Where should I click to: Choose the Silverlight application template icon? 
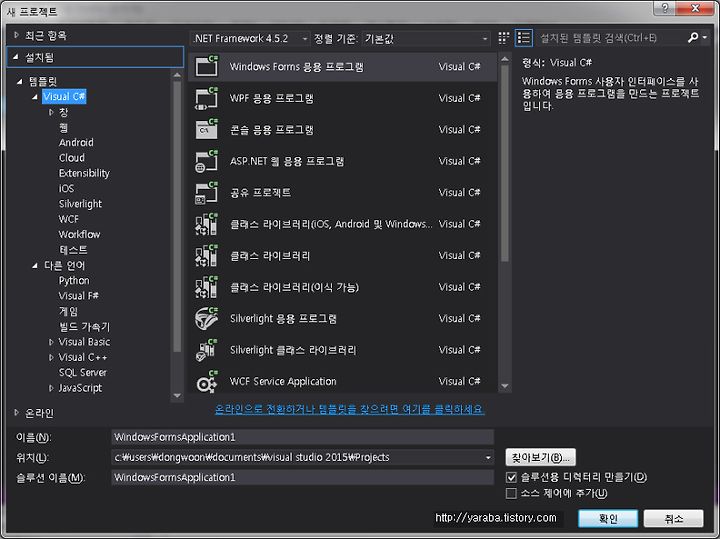[207, 318]
